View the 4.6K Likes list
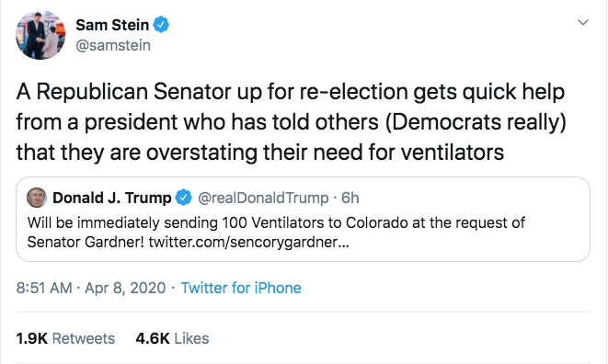Viewport: 608px width, 364px height. (172, 338)
